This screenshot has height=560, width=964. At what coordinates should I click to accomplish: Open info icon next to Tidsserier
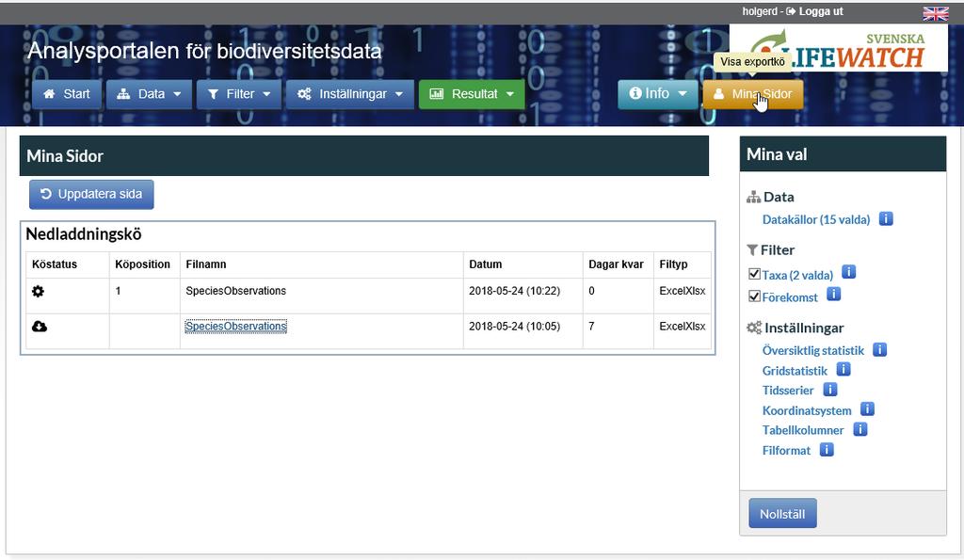pos(830,389)
